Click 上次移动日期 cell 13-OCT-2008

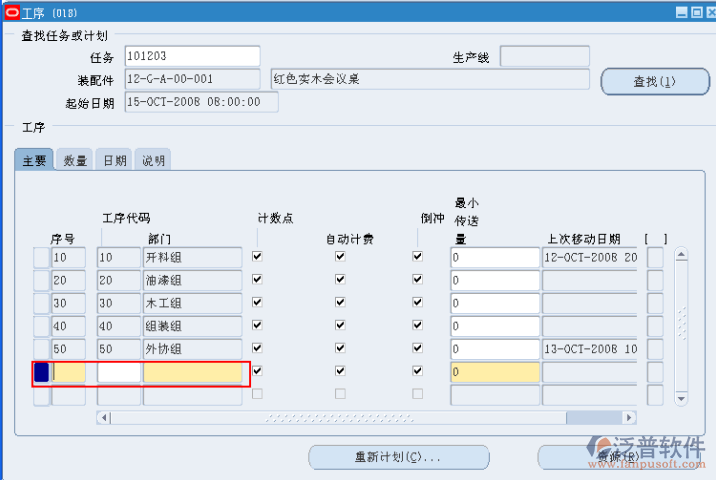pyautogui.click(x=590, y=349)
